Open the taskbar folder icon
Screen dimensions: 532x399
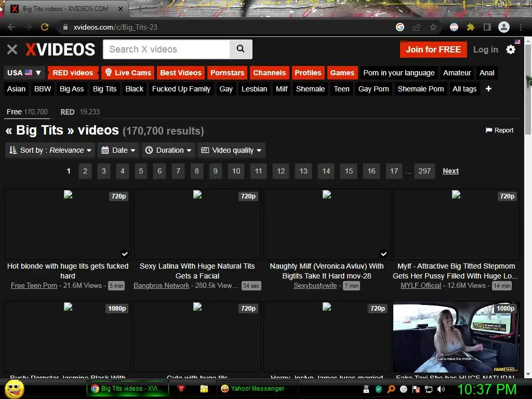(x=204, y=389)
